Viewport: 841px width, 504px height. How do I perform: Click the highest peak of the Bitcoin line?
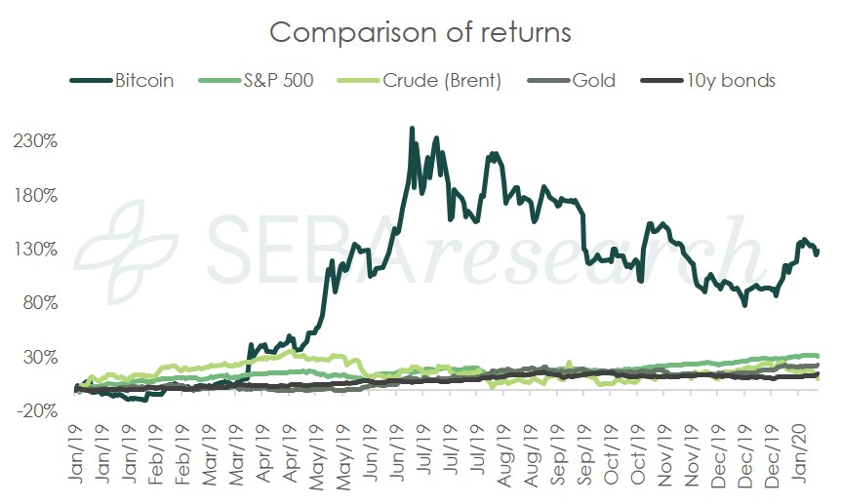[412, 129]
